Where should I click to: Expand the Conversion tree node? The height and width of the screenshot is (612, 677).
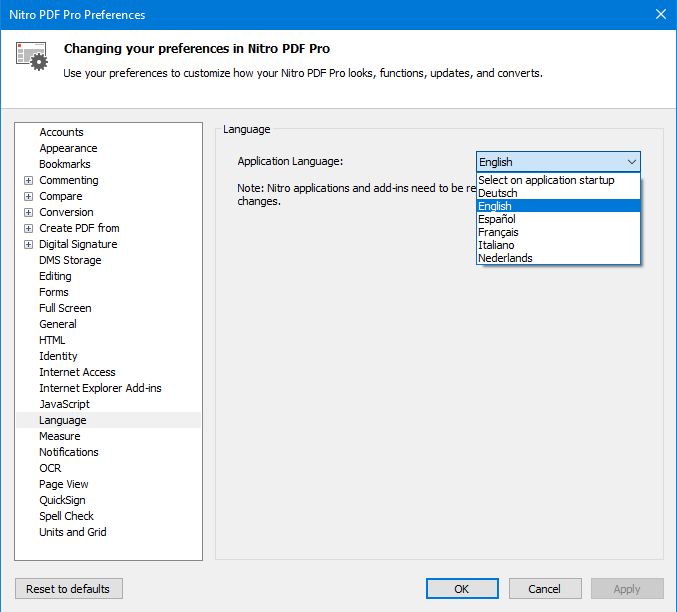point(28,212)
